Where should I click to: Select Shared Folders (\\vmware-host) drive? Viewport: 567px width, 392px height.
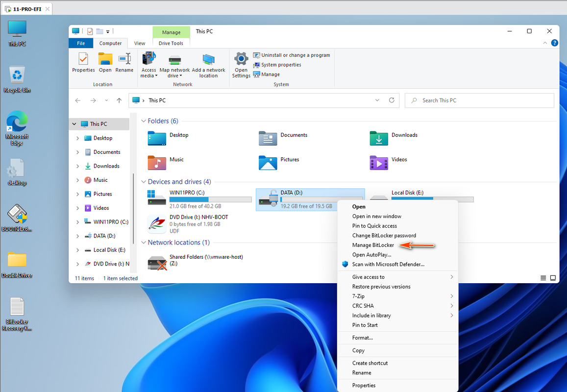click(x=196, y=263)
